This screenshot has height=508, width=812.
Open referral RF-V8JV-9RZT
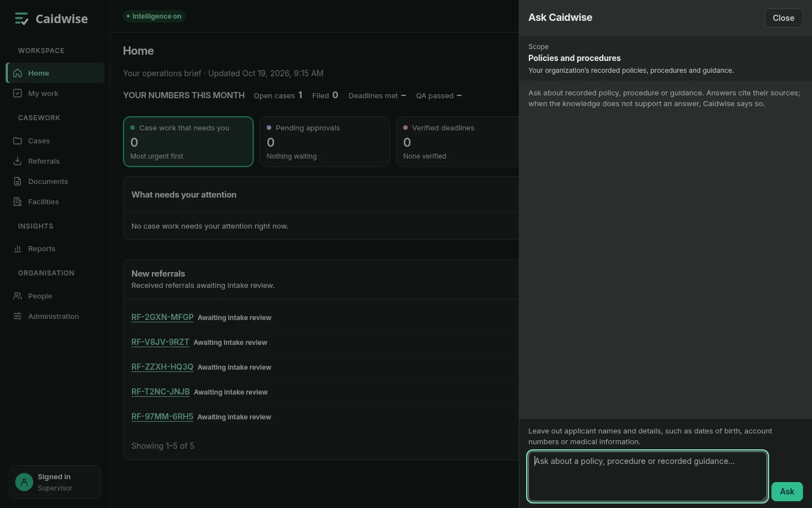(160, 342)
